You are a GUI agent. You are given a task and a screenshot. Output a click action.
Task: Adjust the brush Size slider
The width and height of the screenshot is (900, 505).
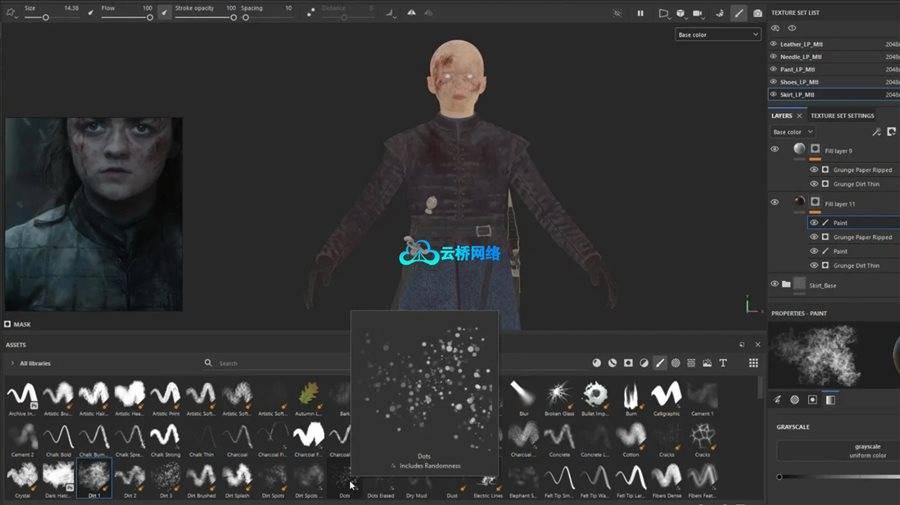pyautogui.click(x=45, y=17)
